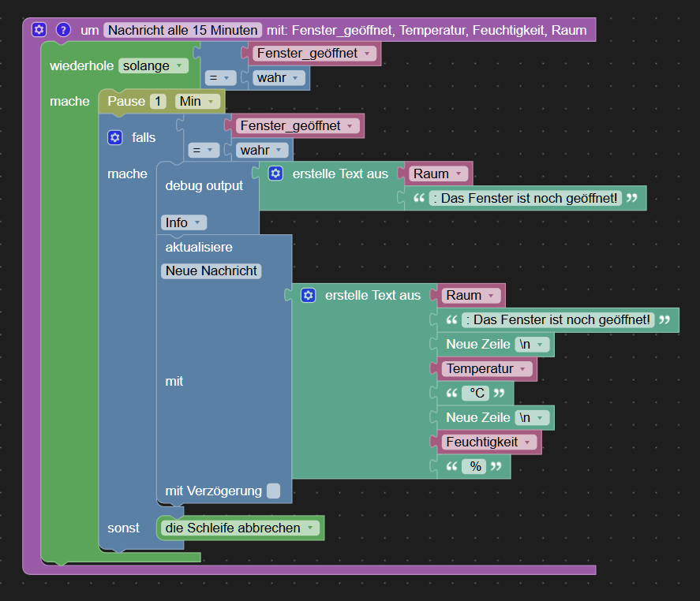The image size is (700, 601).
Task: Click the Pause block label
Action: click(126, 101)
